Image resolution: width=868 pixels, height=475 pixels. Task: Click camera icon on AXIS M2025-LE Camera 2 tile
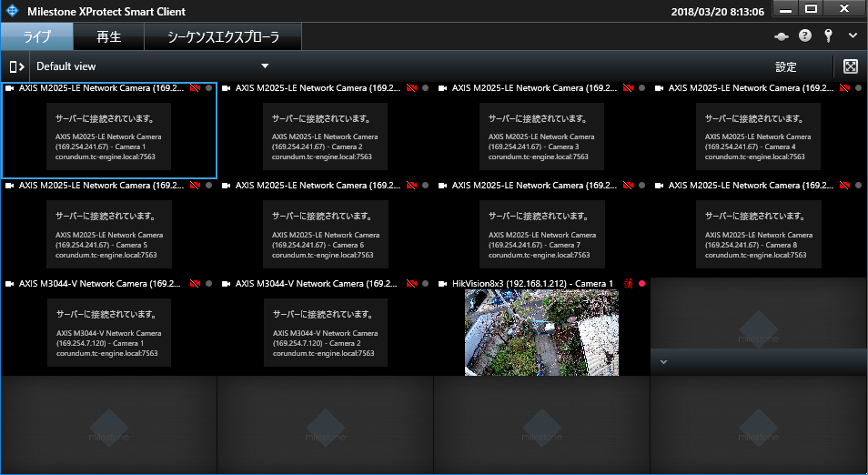226,88
